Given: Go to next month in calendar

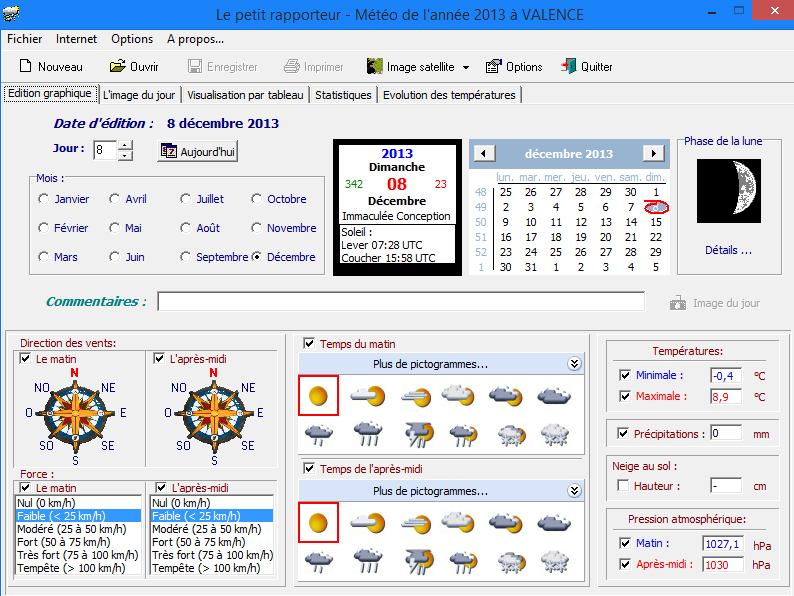Looking at the screenshot, I should pyautogui.click(x=654, y=153).
